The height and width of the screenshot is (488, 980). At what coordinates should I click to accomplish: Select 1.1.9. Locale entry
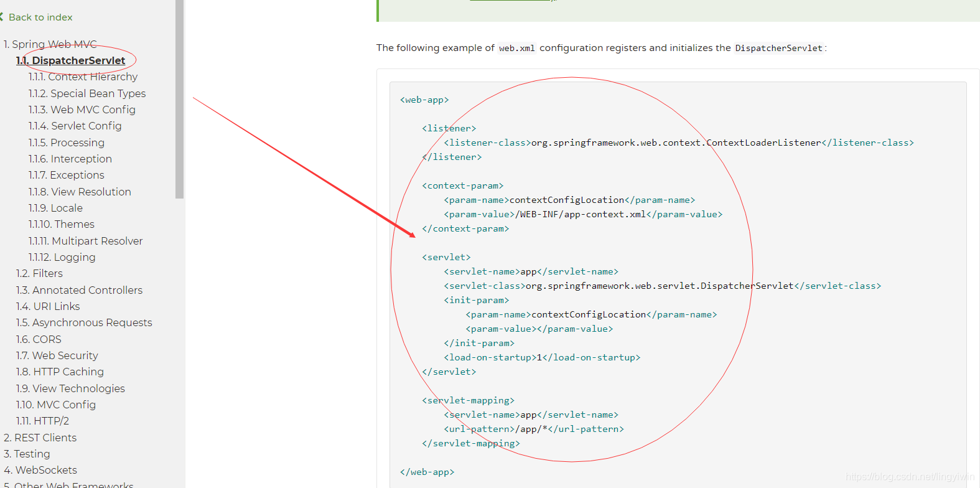(55, 208)
